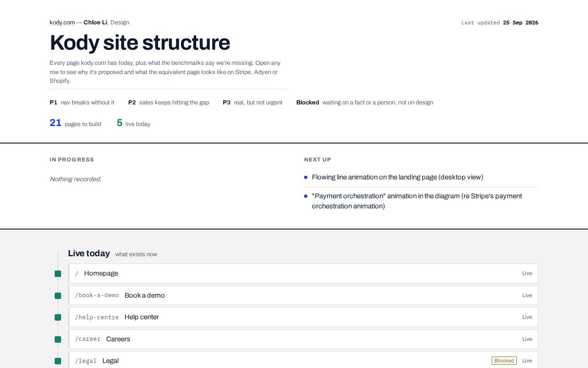
Task: Open the Book a demo row
Action: click(x=303, y=295)
